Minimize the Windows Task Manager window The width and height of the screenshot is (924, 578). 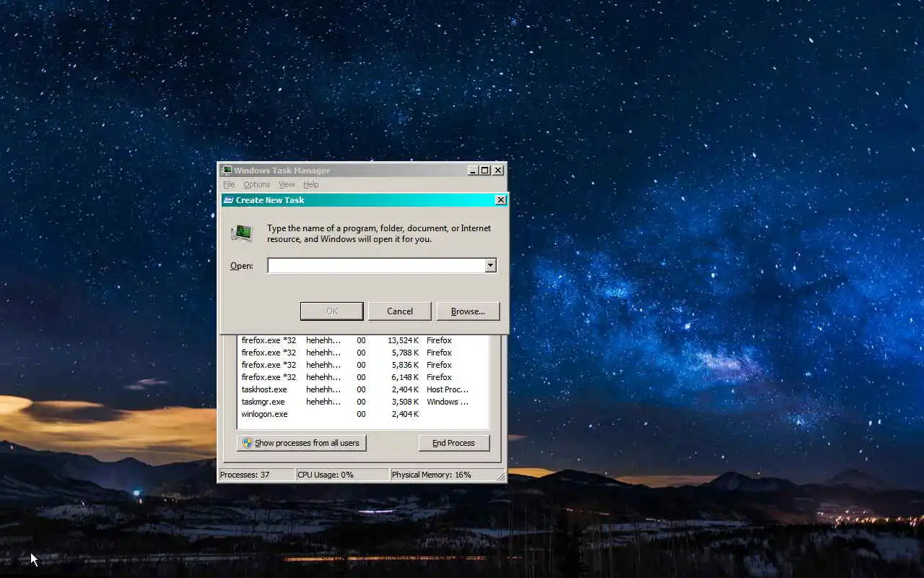tap(473, 171)
